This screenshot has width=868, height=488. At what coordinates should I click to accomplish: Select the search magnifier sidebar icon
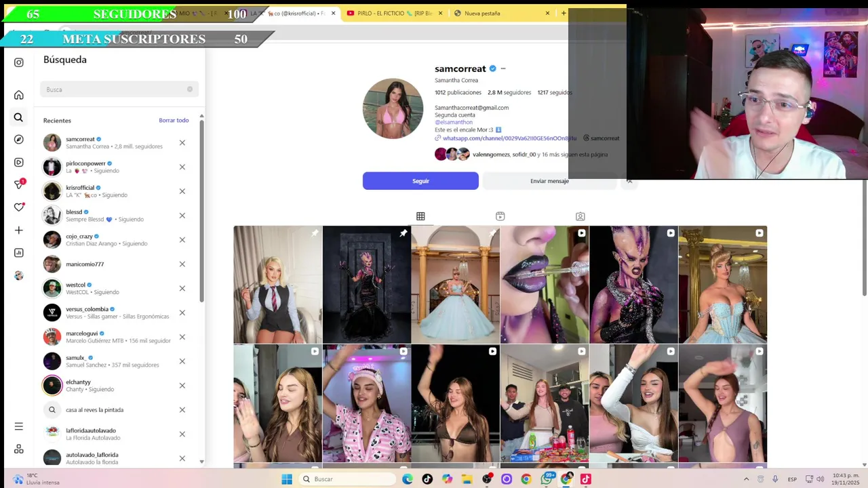pos(18,117)
